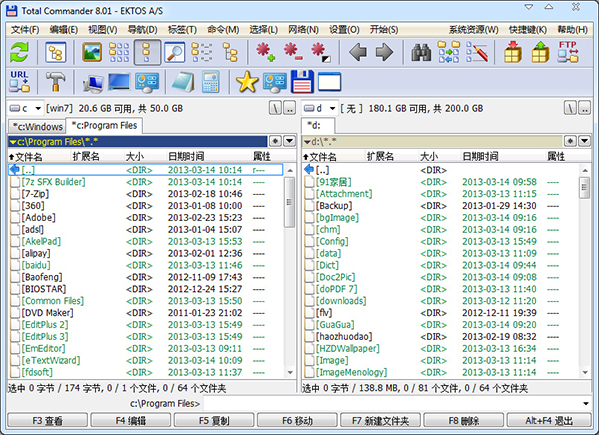The image size is (599, 435).
Task: Open the 编辑(E) menu
Action: tap(63, 30)
